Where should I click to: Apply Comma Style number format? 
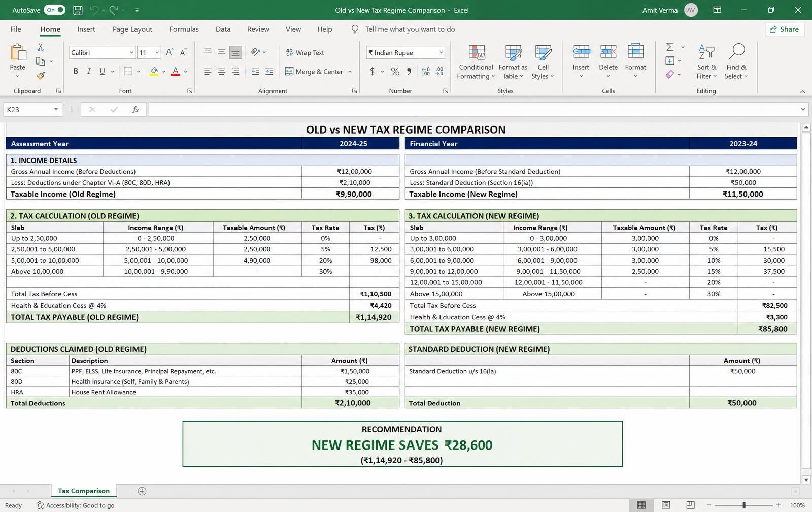click(409, 72)
